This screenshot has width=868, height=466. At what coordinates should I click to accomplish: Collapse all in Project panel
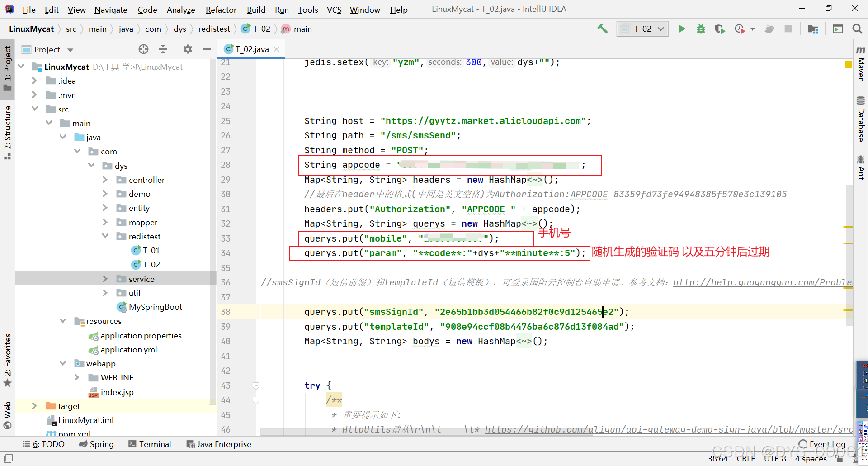[x=163, y=49]
